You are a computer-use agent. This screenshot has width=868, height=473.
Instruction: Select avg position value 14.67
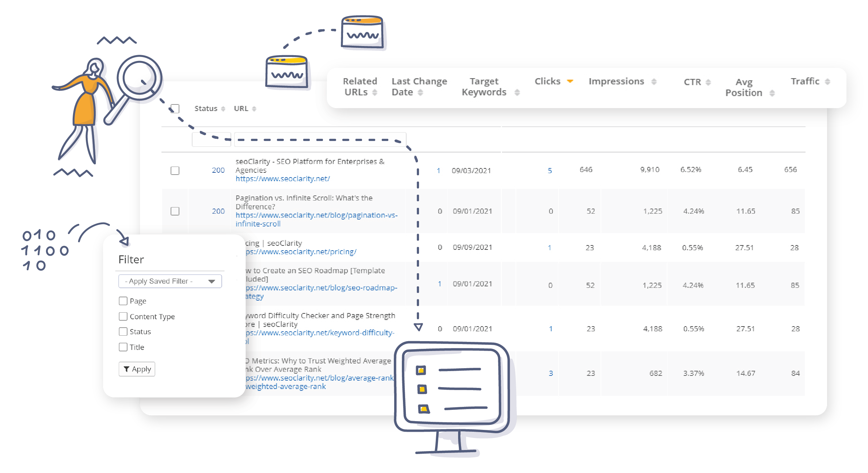746,373
